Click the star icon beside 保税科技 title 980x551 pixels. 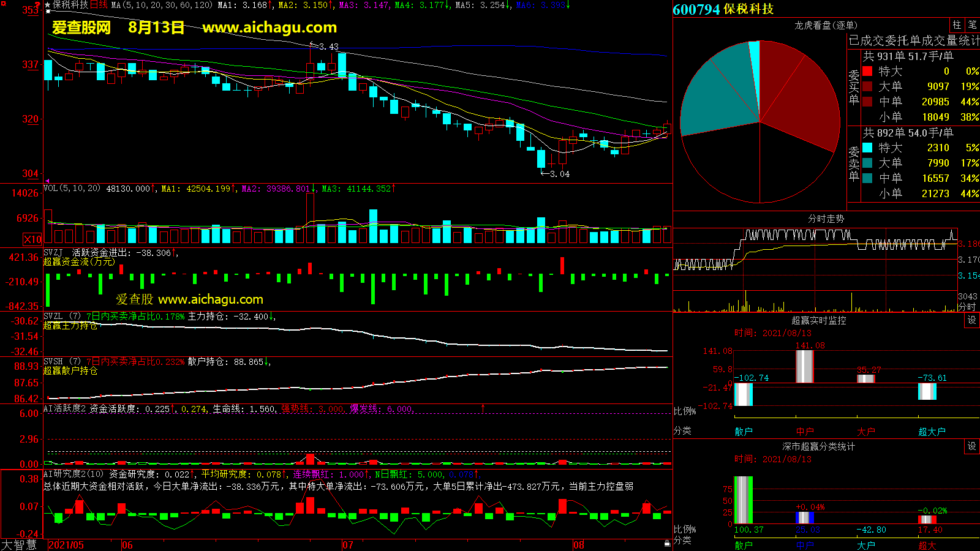click(x=48, y=4)
